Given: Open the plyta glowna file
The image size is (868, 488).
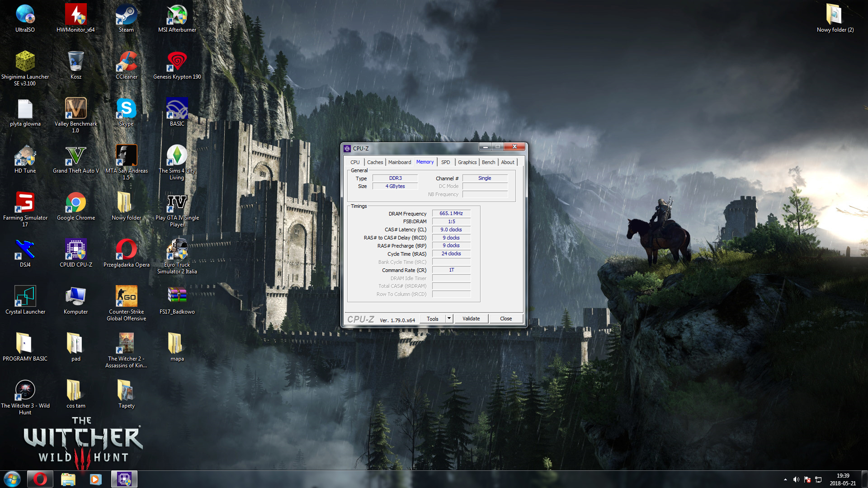Looking at the screenshot, I should point(25,113).
